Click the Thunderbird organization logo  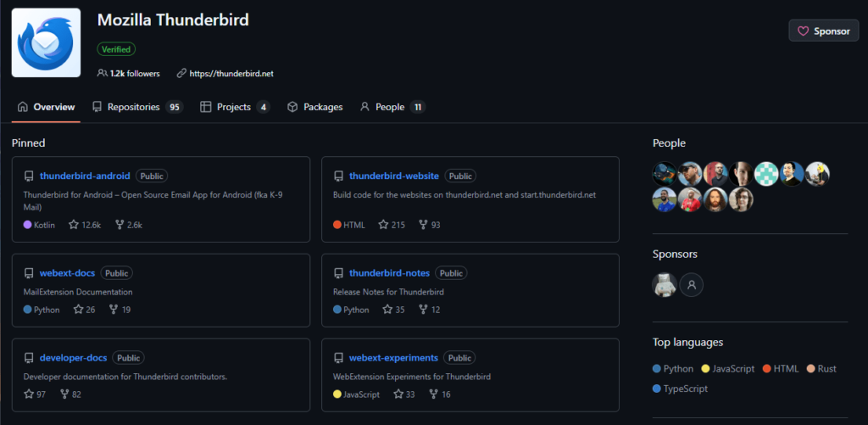47,42
